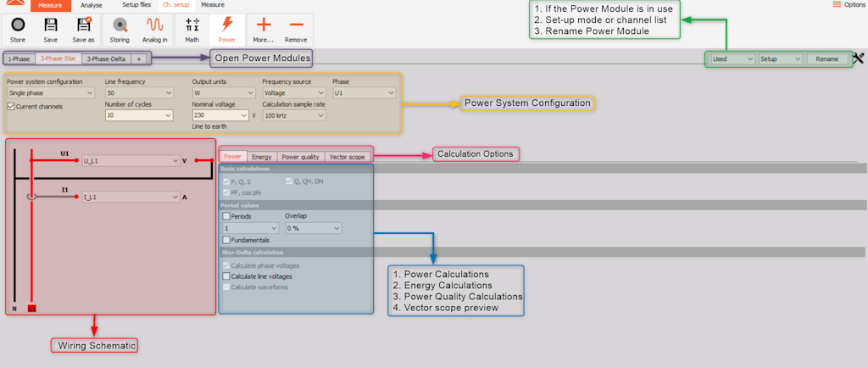Toggle the Q, QH, DH checkbox
868x367 pixels.
(x=290, y=181)
